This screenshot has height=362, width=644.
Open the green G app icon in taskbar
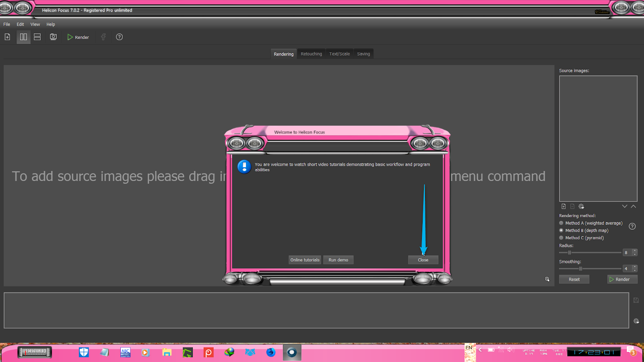[x=188, y=352]
